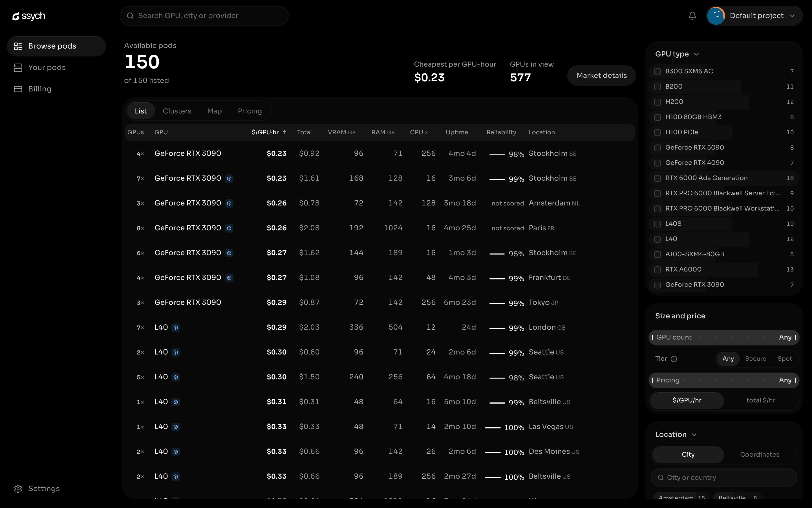Select the Secure tier option

pyautogui.click(x=755, y=359)
